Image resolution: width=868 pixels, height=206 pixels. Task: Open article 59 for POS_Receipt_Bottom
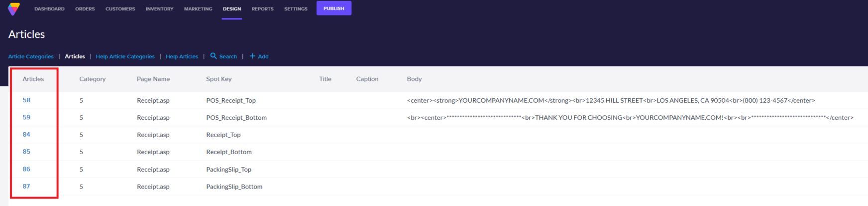pos(26,117)
